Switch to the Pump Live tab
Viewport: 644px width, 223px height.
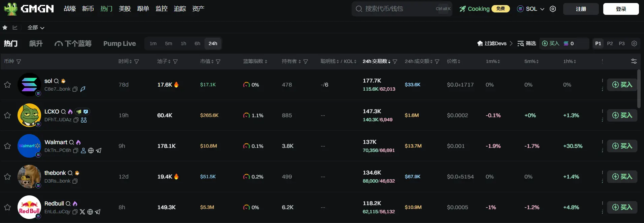pyautogui.click(x=120, y=43)
